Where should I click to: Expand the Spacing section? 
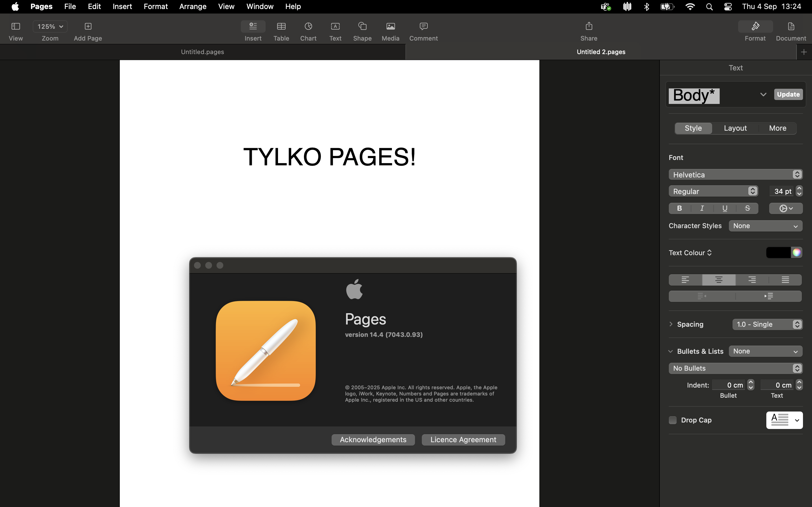671,324
